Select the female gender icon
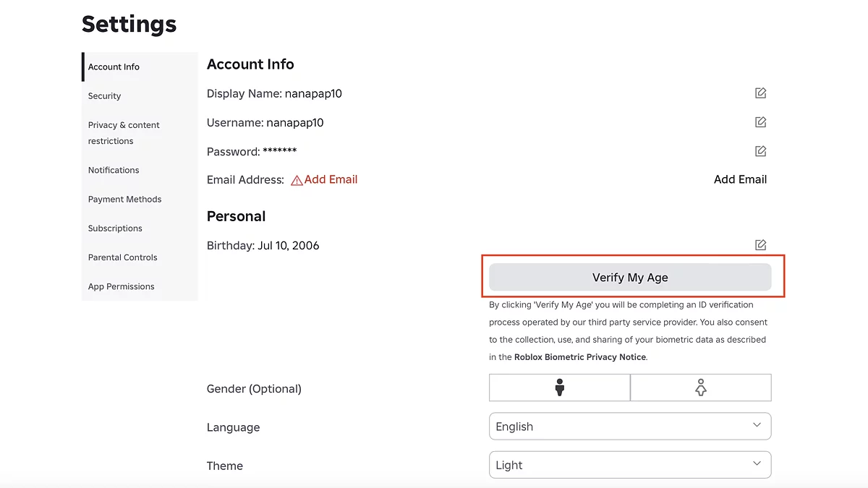This screenshot has width=868, height=488. point(701,388)
